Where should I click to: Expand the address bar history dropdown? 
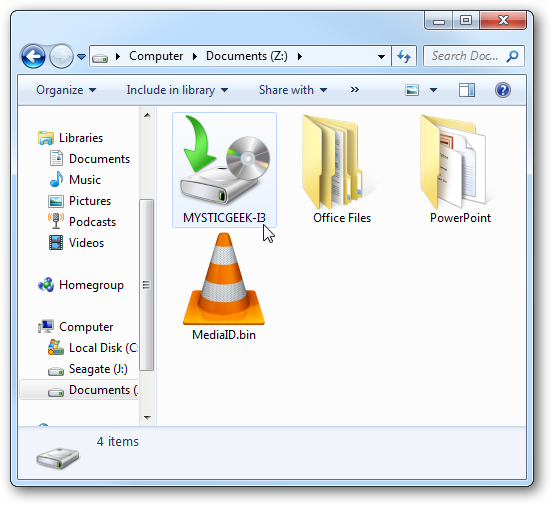[x=381, y=56]
